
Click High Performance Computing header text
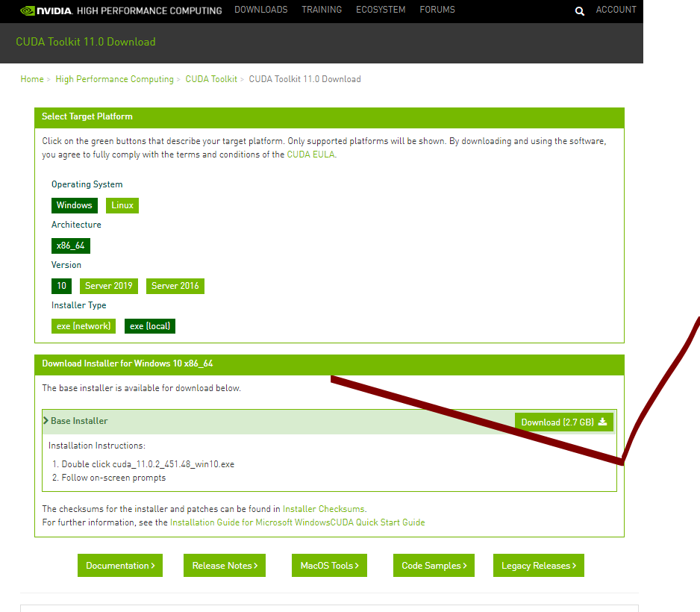tap(149, 10)
